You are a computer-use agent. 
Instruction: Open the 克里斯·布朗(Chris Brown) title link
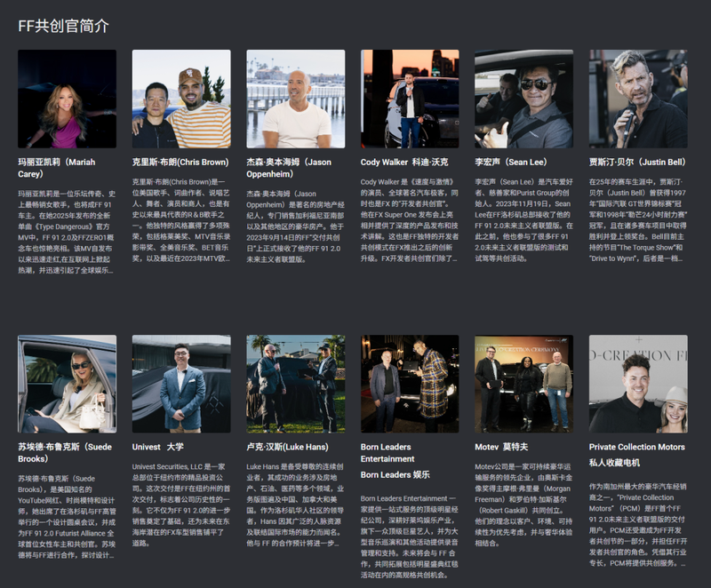tap(180, 163)
